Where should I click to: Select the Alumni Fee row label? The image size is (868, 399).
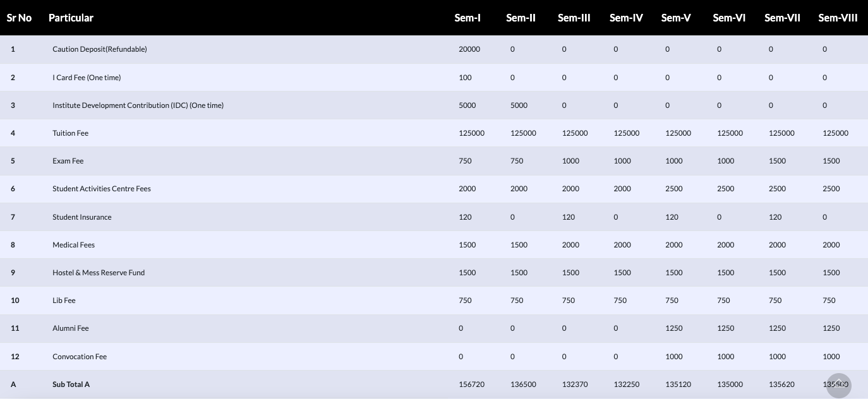coord(70,328)
